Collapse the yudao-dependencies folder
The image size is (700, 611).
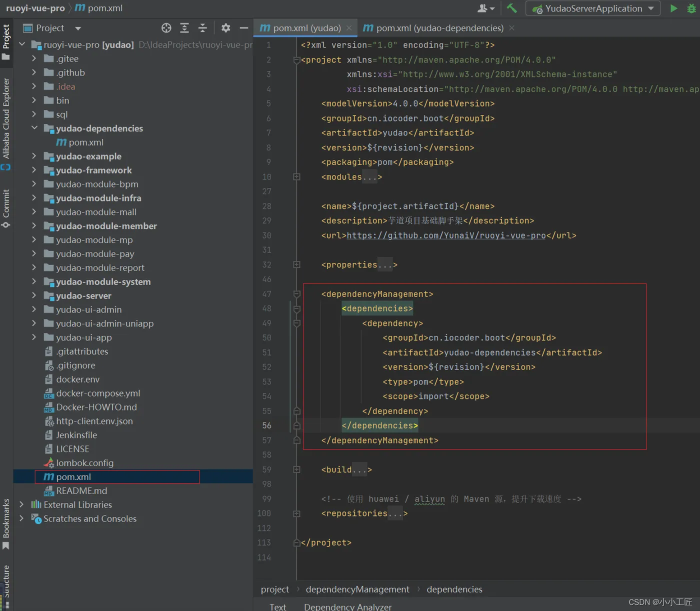click(x=34, y=128)
